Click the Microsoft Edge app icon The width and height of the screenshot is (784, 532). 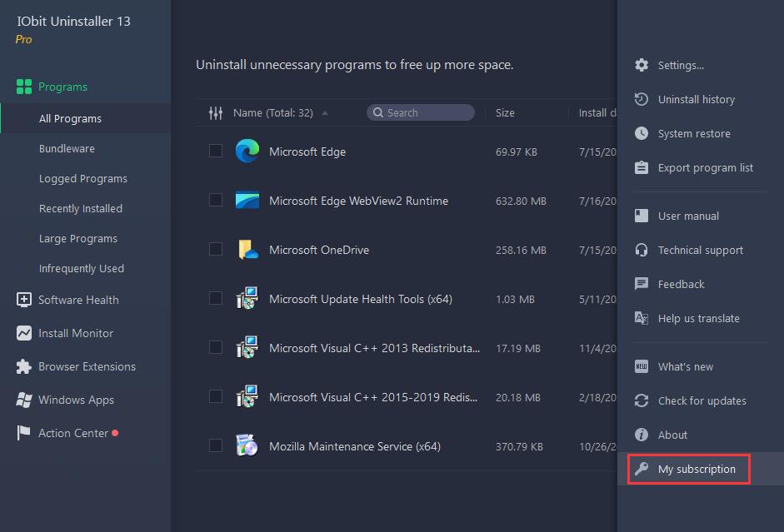click(x=247, y=151)
